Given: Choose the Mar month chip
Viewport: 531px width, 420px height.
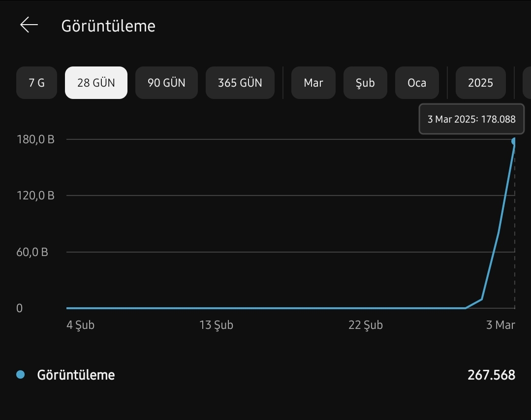Looking at the screenshot, I should click(313, 83).
